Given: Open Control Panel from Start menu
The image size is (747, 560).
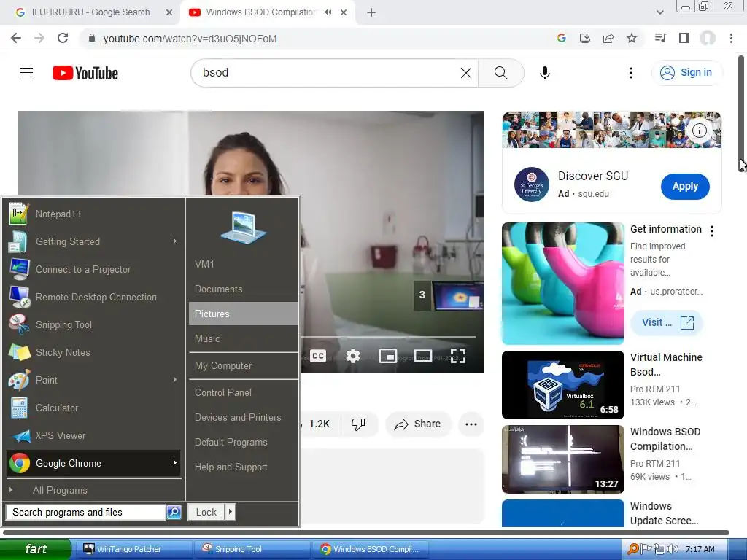Looking at the screenshot, I should pyautogui.click(x=244, y=392).
